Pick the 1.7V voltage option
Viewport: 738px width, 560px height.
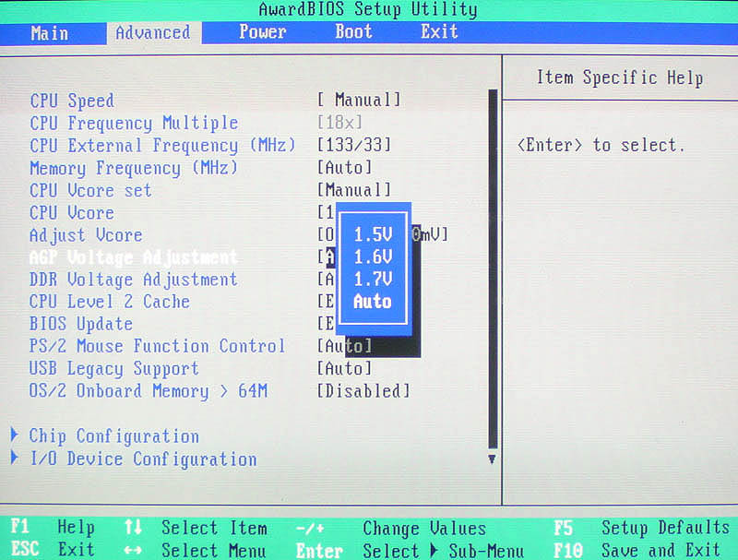[373, 280]
